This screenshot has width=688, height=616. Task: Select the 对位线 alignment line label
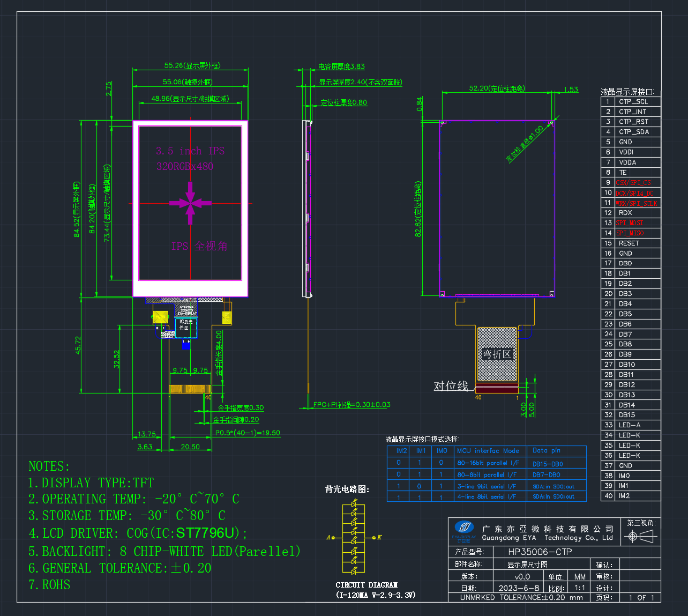point(451,386)
